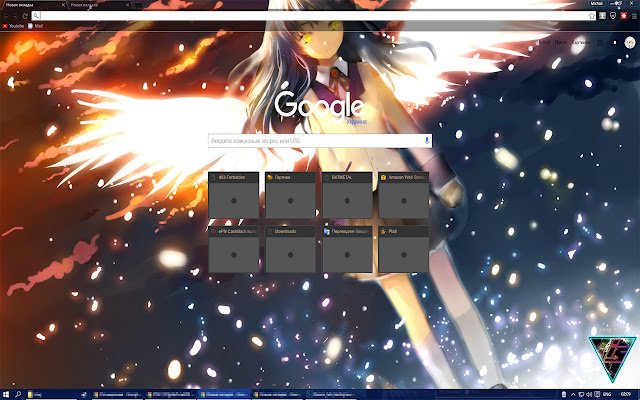Open the shield extension icon
The image size is (640, 400).
[x=613, y=16]
